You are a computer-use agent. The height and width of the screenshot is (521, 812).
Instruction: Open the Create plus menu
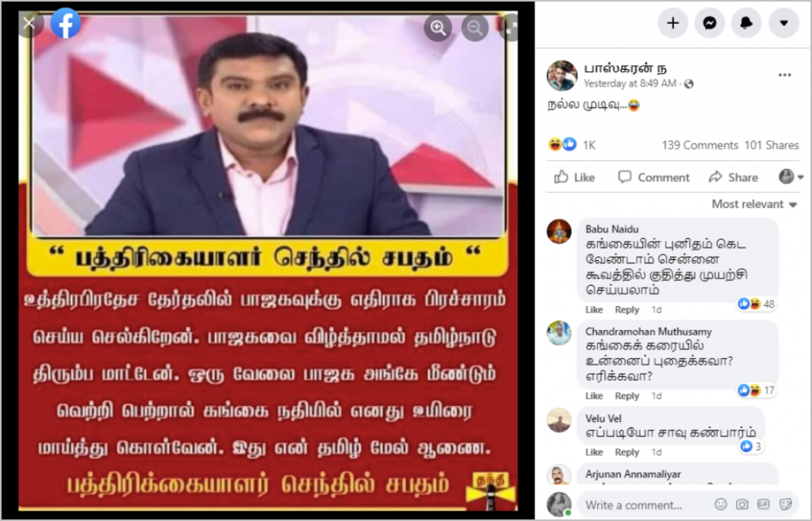(672, 23)
